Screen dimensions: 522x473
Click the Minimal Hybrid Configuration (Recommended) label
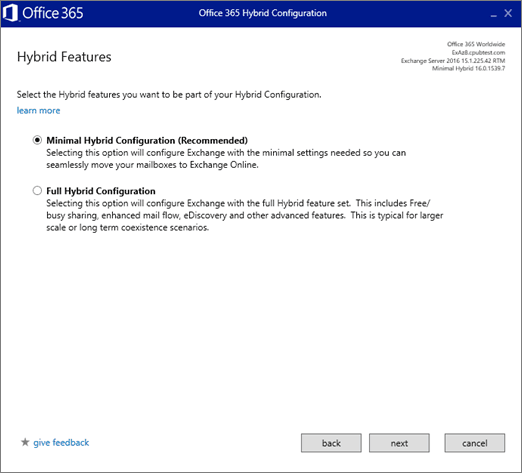tap(147, 140)
